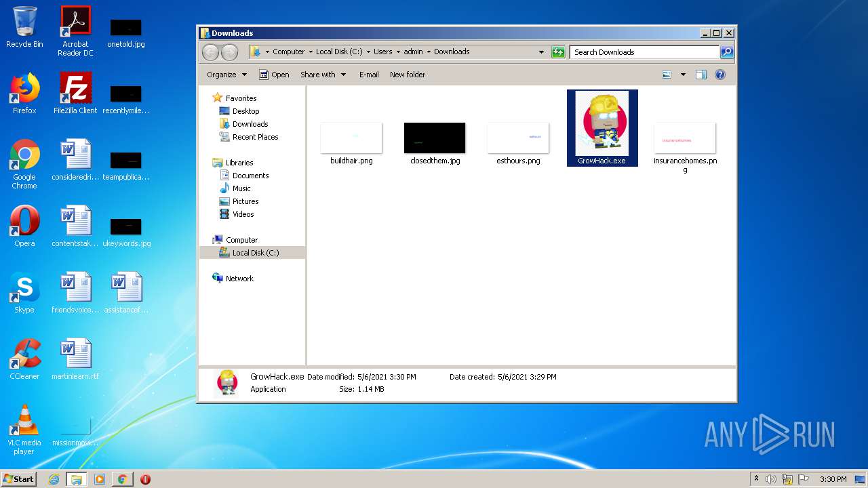
Task: Click Users in address breadcrumb
Action: coord(383,52)
